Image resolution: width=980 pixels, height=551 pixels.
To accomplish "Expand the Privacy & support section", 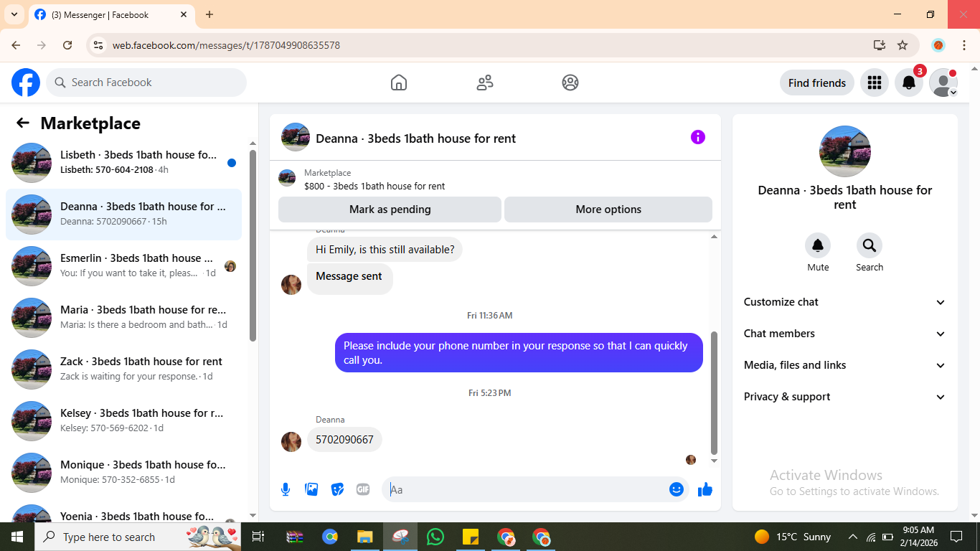I will 845,397.
